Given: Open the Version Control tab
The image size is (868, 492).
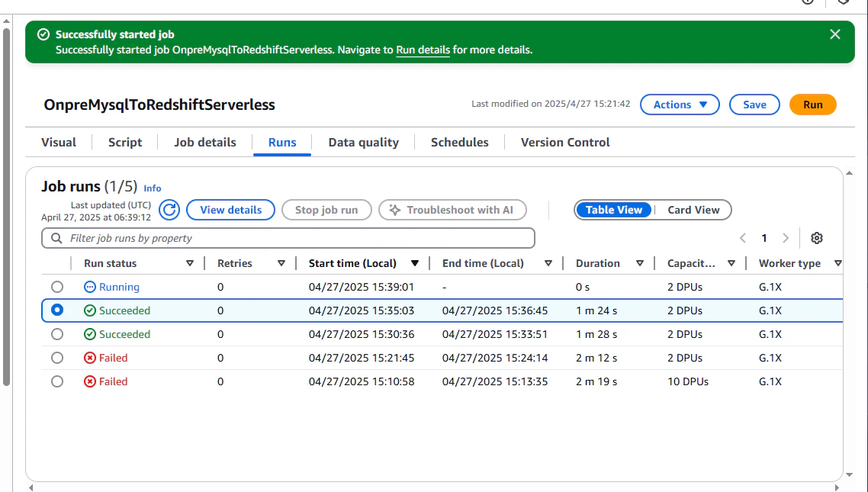Looking at the screenshot, I should pos(565,142).
